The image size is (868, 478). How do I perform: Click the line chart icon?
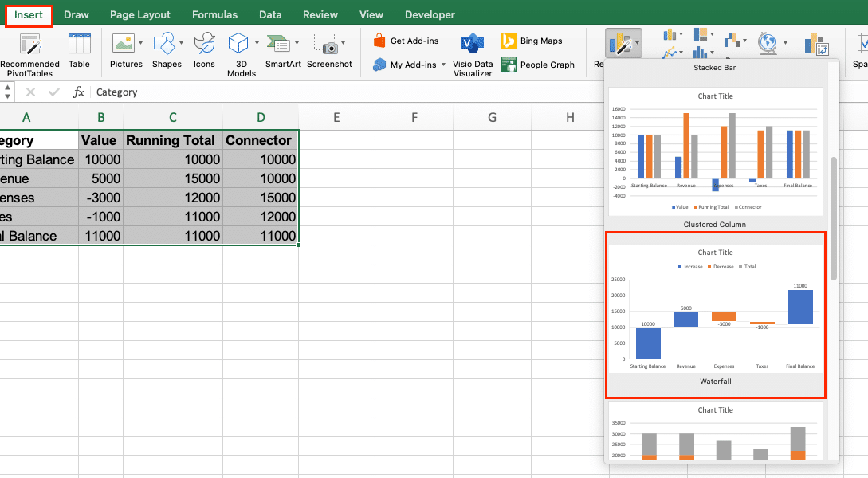[x=670, y=53]
